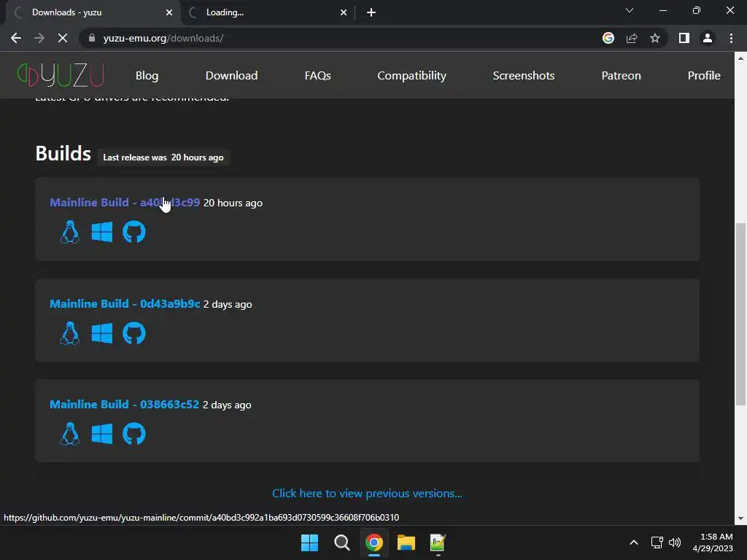The image size is (747, 560).
Task: Switch to the Loading... tab
Action: click(x=267, y=12)
